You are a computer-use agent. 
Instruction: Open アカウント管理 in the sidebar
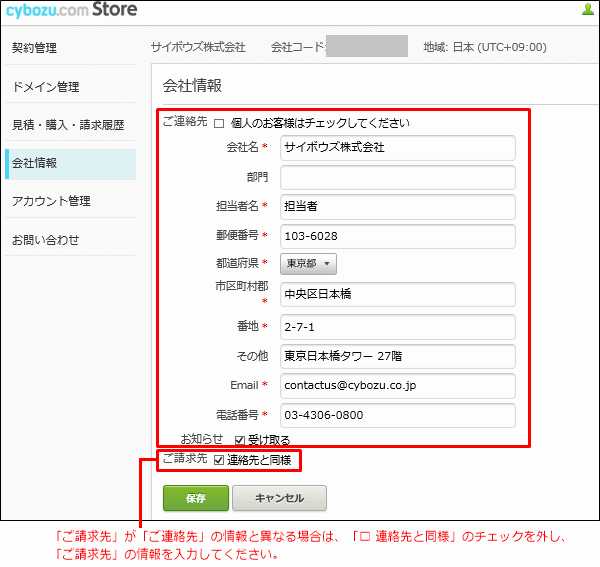tap(51, 201)
